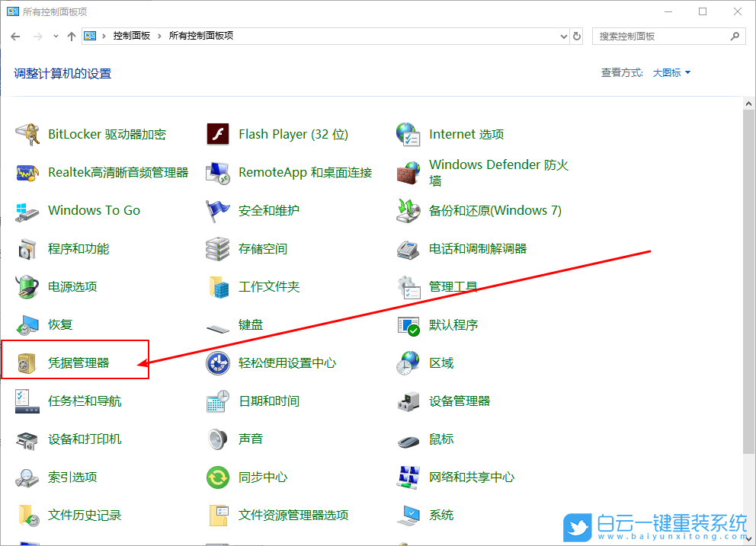Open 凭据管理器 (Credential Manager)
The image size is (756, 546).
[x=76, y=362]
